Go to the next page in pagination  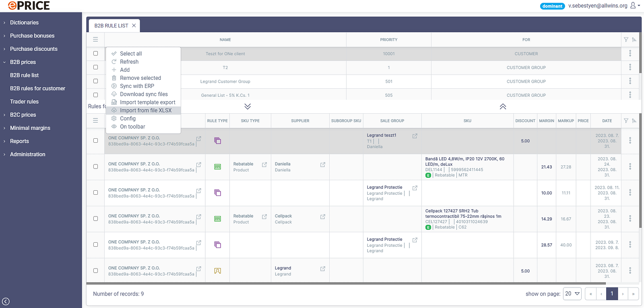[623, 293]
